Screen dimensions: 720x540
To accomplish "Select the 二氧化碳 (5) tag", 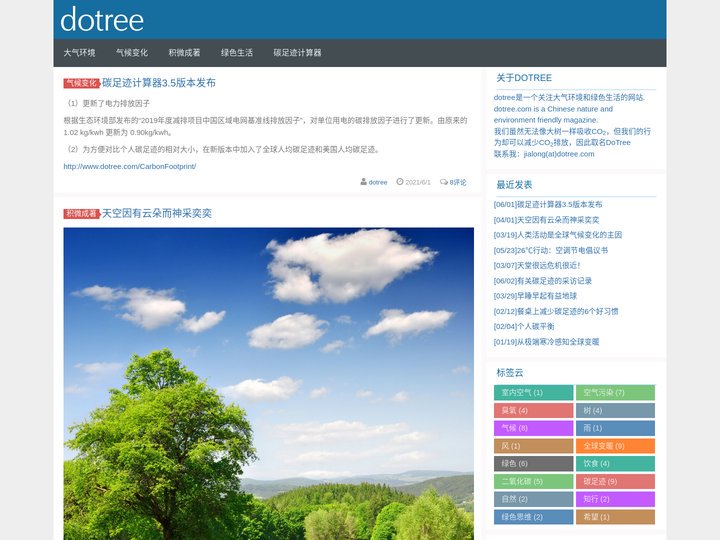I will coord(534,481).
